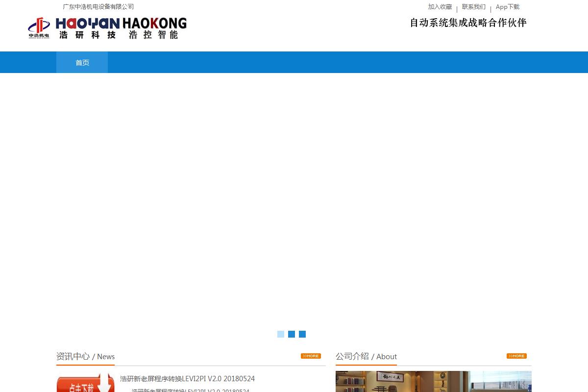Switch to the second banner slide dot
588x392 pixels.
coord(292,334)
